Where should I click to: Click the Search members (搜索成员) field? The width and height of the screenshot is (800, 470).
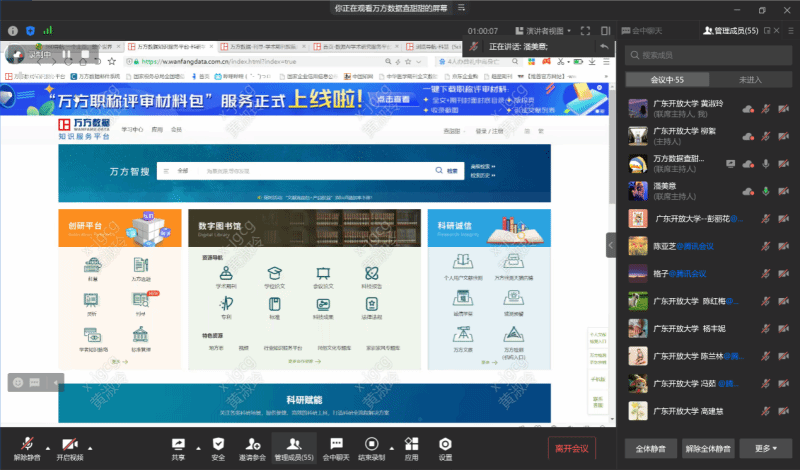coord(708,55)
